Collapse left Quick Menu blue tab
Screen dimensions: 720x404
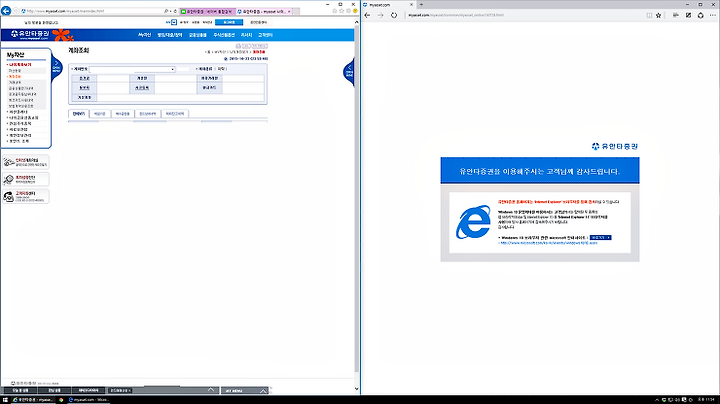point(56,69)
